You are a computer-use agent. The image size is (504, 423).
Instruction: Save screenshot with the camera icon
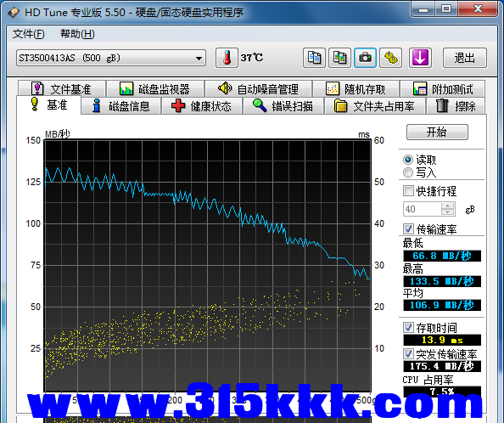(365, 58)
